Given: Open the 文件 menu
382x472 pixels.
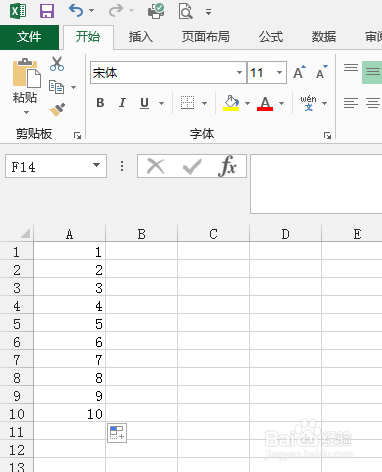Looking at the screenshot, I should (x=29, y=37).
